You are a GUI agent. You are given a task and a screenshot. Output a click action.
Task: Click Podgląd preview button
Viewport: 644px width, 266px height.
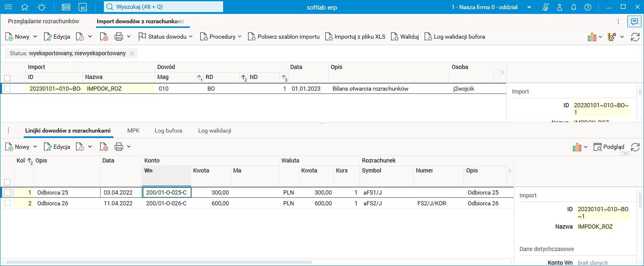609,147
